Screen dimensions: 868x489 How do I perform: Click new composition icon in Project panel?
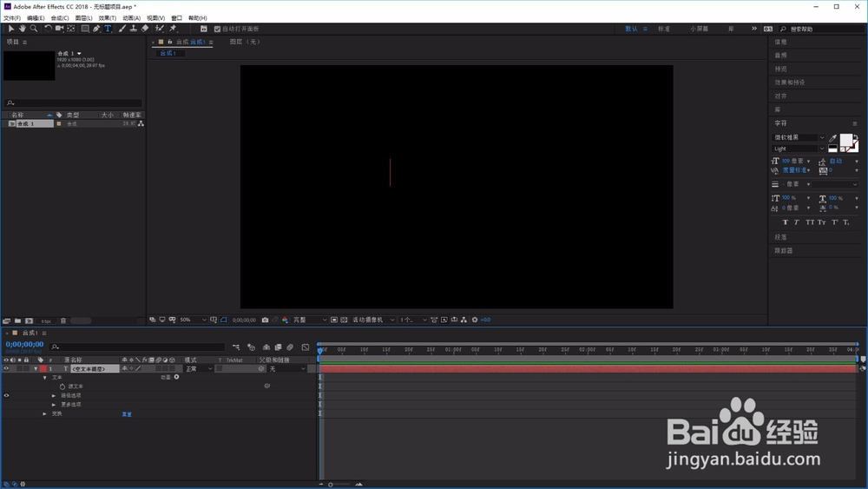[x=29, y=320]
